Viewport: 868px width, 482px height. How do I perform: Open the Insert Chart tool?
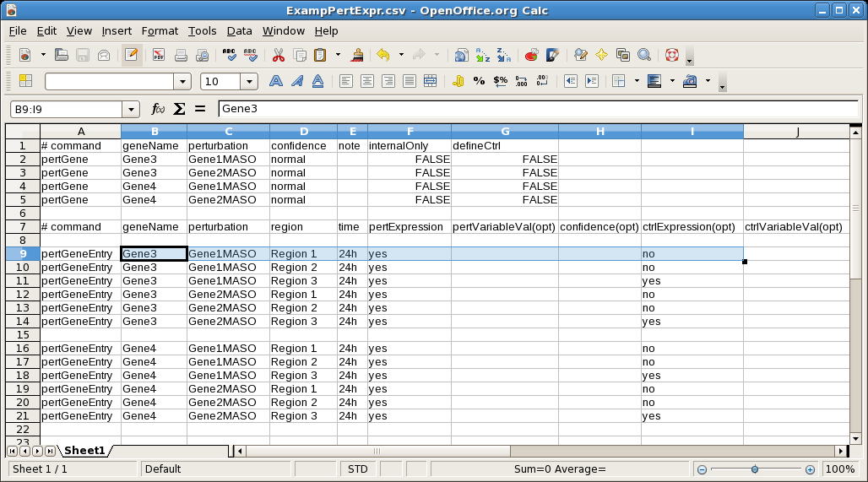pyautogui.click(x=532, y=56)
